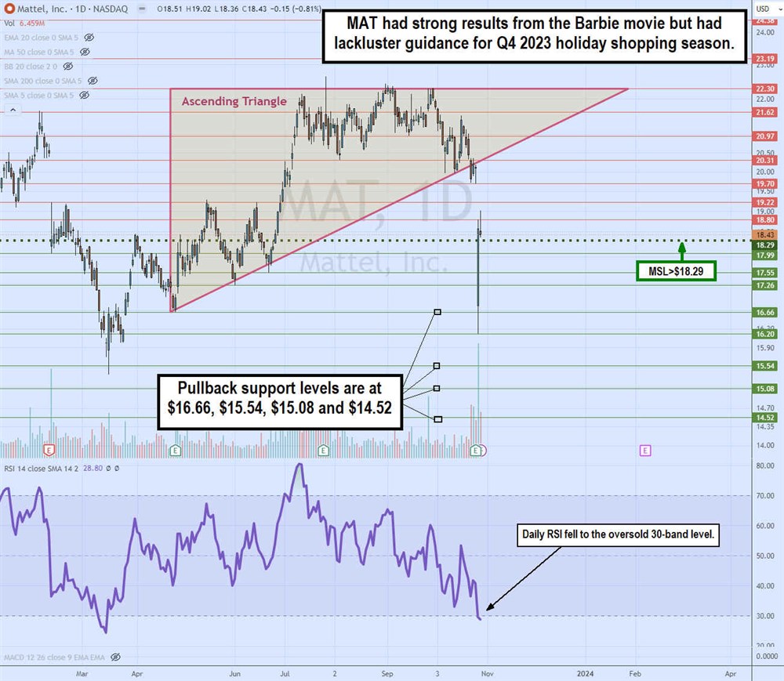Image resolution: width=784 pixels, height=681 pixels.
Task: Click the 18.29 green price label
Action: coord(765,245)
